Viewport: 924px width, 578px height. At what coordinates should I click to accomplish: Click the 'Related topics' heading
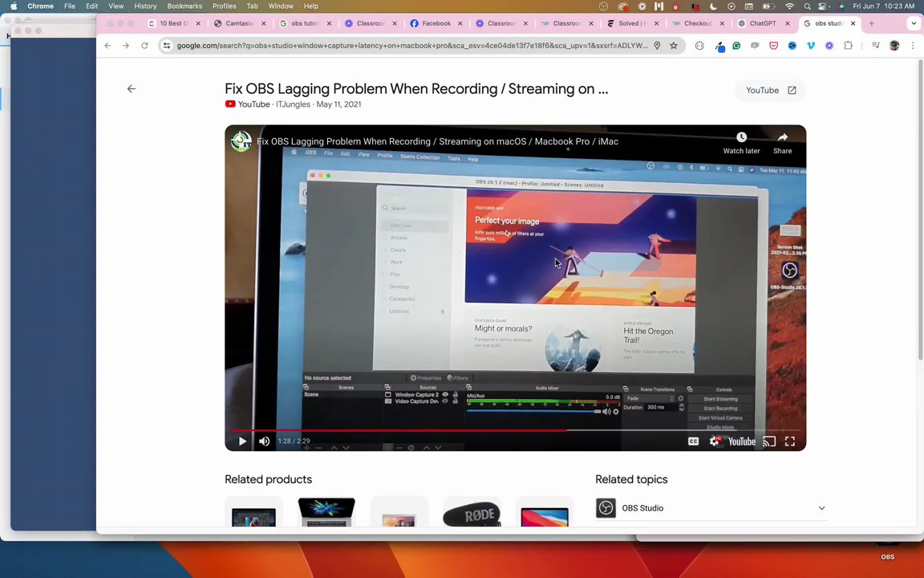point(631,479)
